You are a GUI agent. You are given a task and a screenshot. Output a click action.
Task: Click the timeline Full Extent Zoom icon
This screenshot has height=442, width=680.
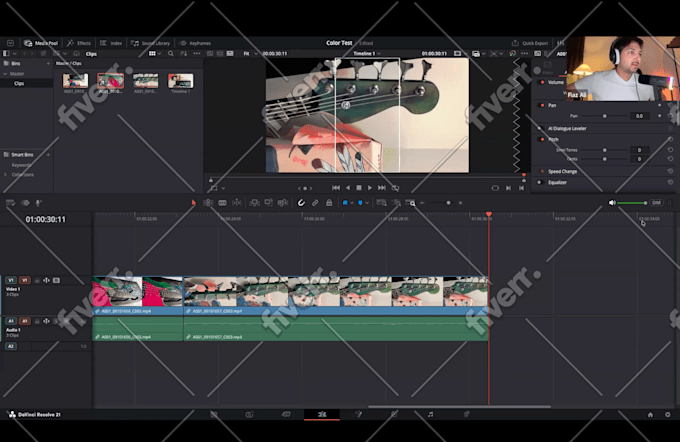tap(382, 203)
